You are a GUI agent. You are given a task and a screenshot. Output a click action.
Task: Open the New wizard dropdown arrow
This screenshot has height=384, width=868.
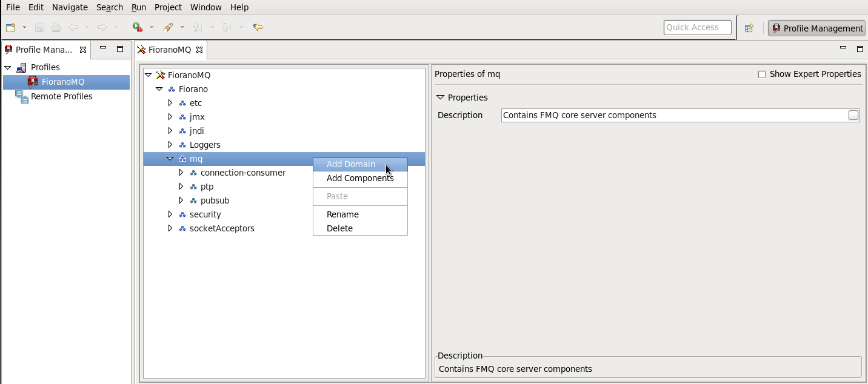pyautogui.click(x=25, y=27)
